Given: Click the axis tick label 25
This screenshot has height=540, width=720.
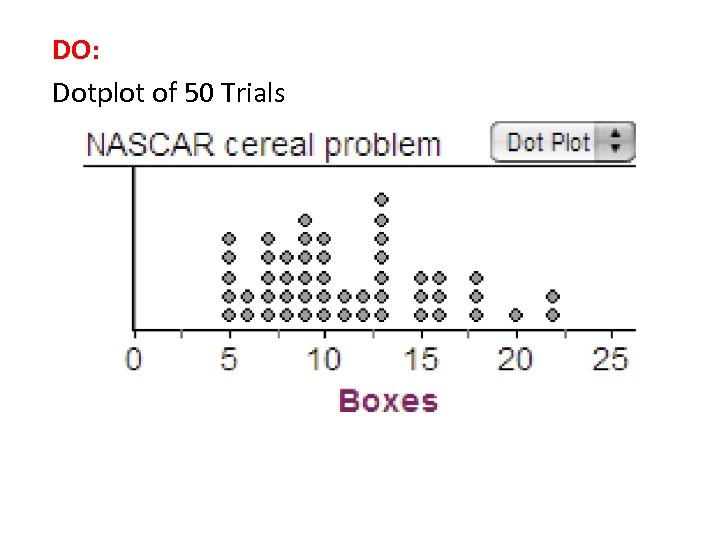Looking at the screenshot, I should tap(610, 358).
